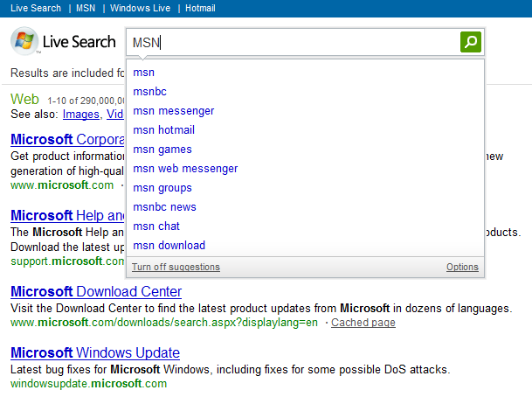Open Cached page link for Download Center
The width and height of the screenshot is (532, 397).
pyautogui.click(x=363, y=323)
